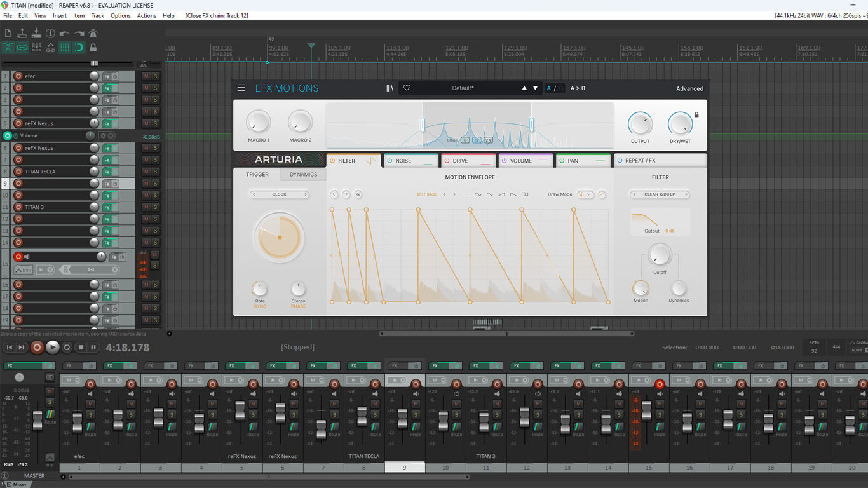Switch to the TRIGGER tab
868x488 pixels.
257,174
